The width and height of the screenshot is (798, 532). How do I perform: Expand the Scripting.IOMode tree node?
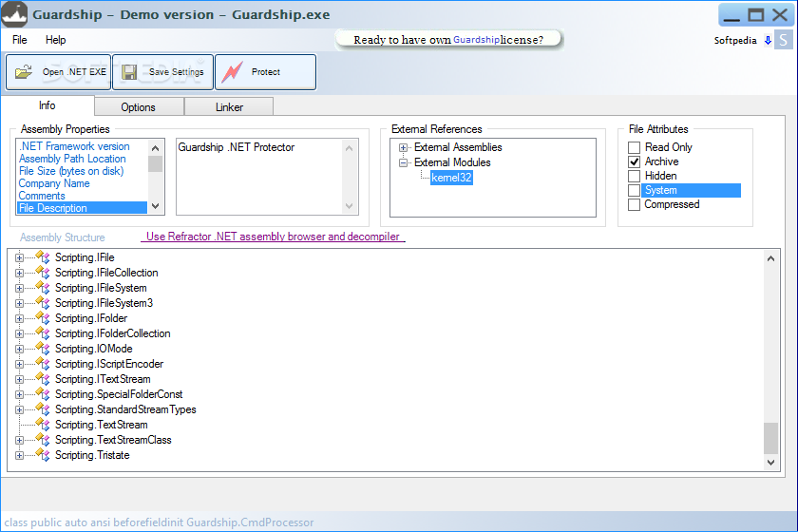coord(19,350)
